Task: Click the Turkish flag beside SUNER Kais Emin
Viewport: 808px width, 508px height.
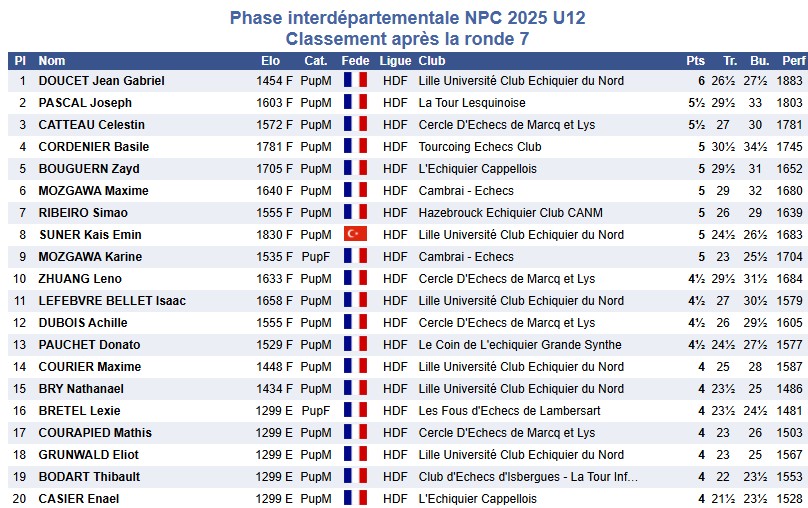Action: pyautogui.click(x=355, y=235)
